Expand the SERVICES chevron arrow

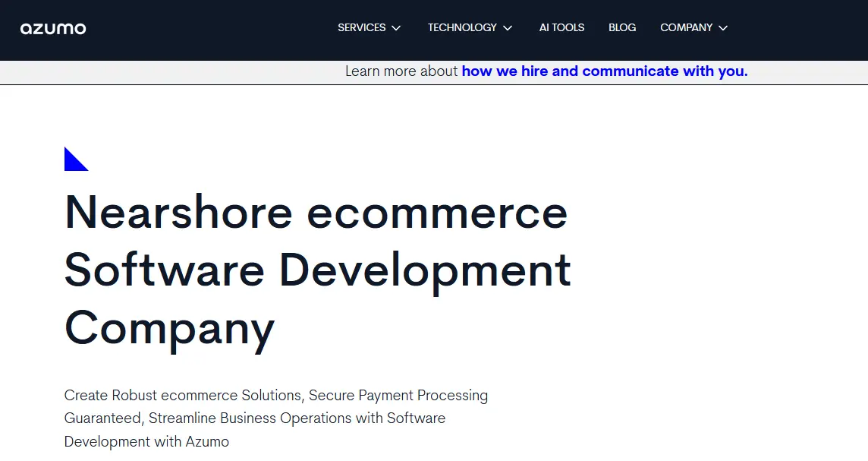click(x=396, y=28)
